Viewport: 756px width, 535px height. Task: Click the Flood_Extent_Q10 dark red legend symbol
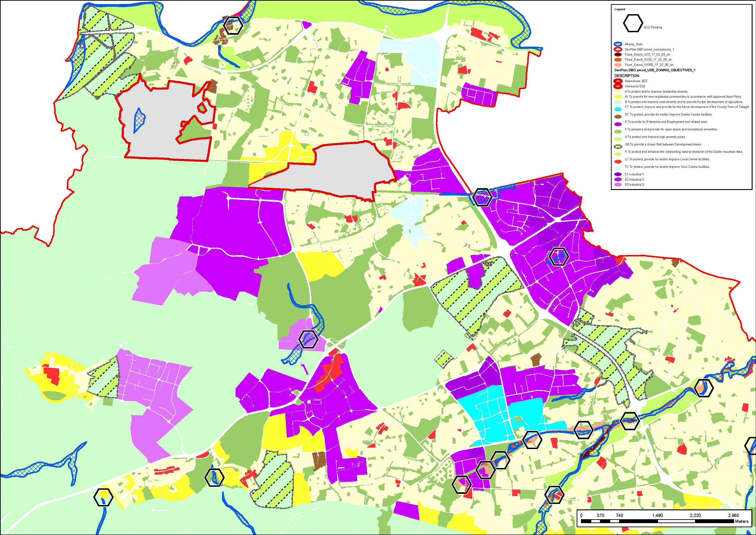pos(618,55)
